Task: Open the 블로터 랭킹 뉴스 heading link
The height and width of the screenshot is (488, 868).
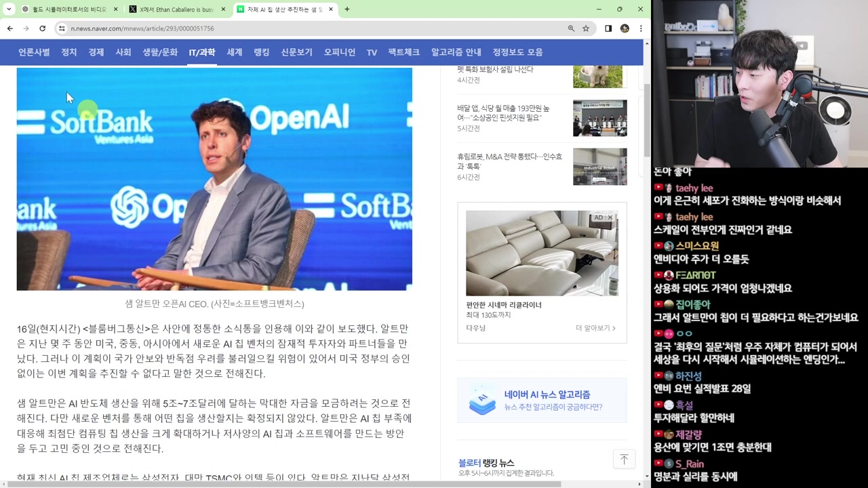Action: pyautogui.click(x=486, y=463)
